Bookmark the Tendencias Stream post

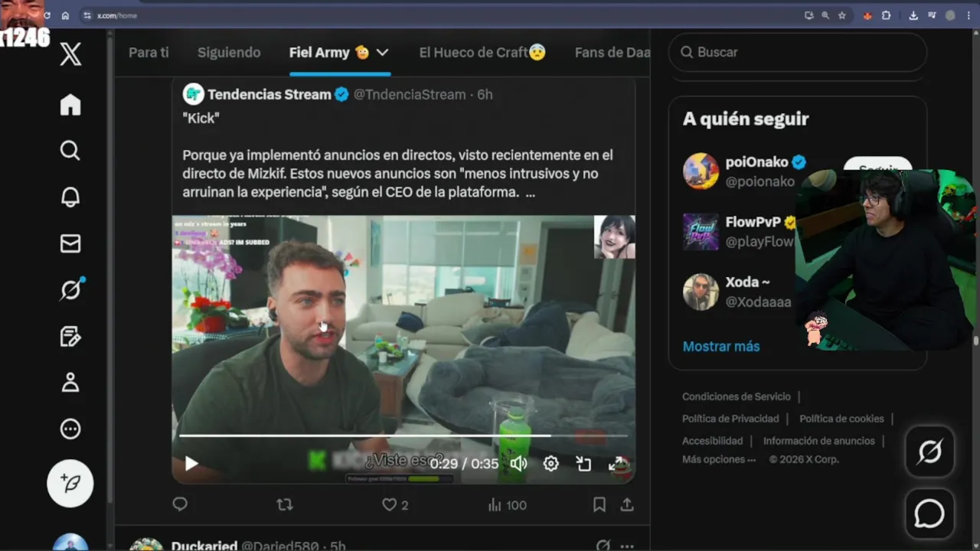[599, 504]
